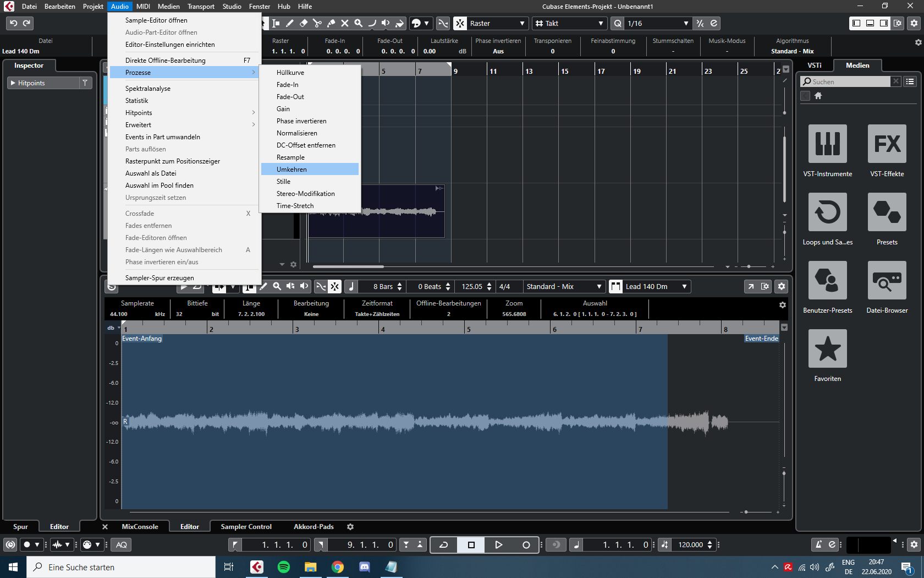Click the Event-Anfang marker in sample editor
The height and width of the screenshot is (578, 924).
tap(142, 339)
